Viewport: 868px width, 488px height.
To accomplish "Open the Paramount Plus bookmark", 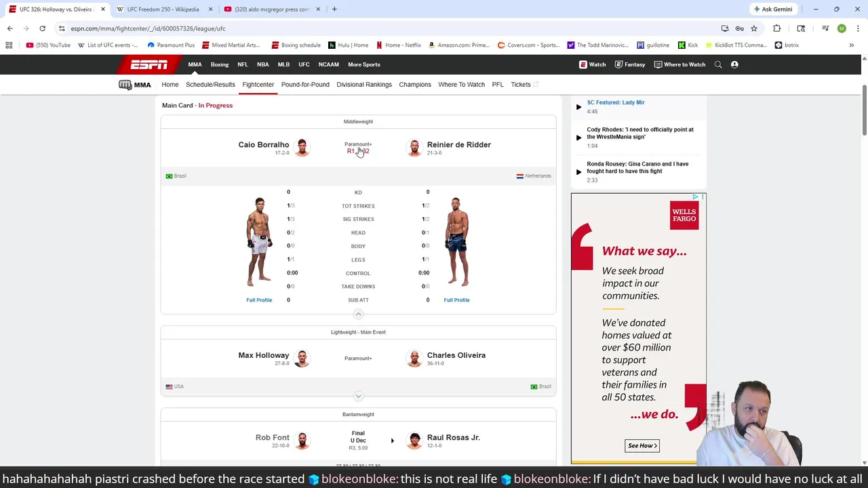I will [171, 45].
